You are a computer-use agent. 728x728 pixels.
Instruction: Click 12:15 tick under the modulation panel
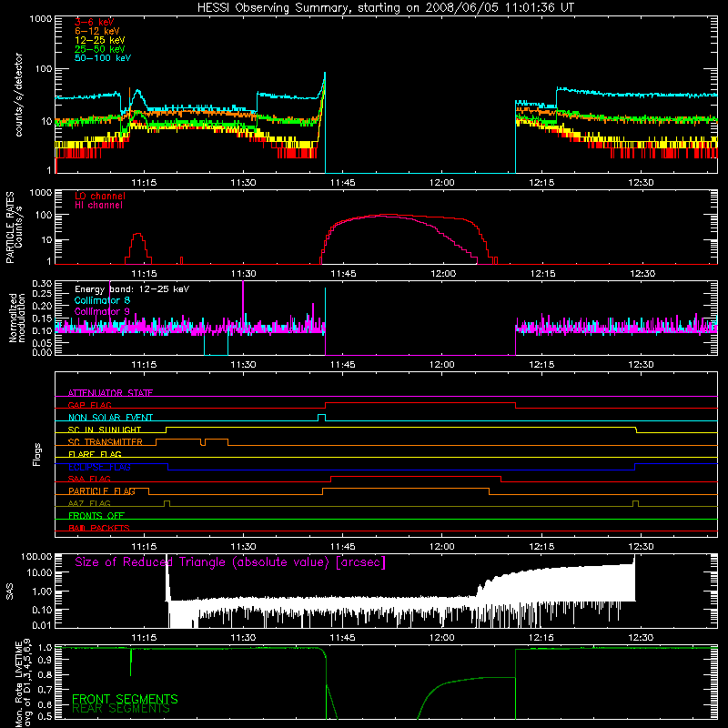pos(541,365)
